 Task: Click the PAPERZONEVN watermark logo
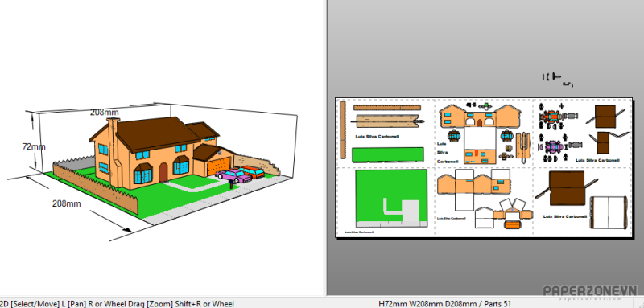[x=590, y=291]
